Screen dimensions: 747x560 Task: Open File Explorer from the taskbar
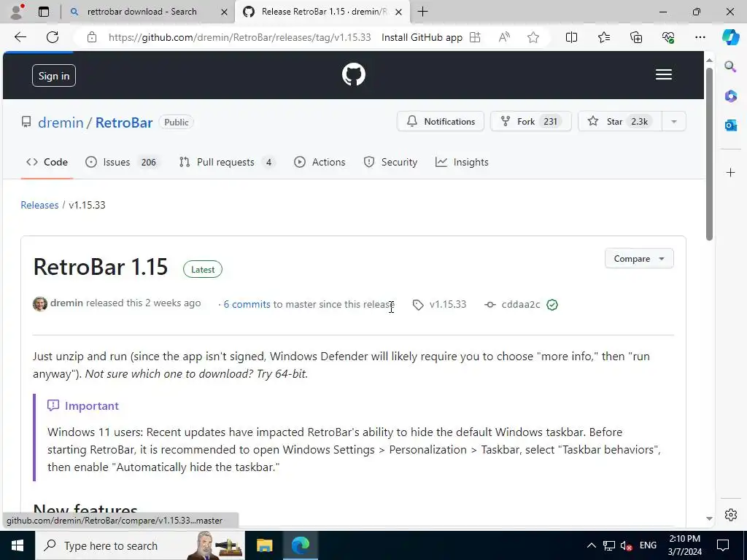pyautogui.click(x=264, y=545)
